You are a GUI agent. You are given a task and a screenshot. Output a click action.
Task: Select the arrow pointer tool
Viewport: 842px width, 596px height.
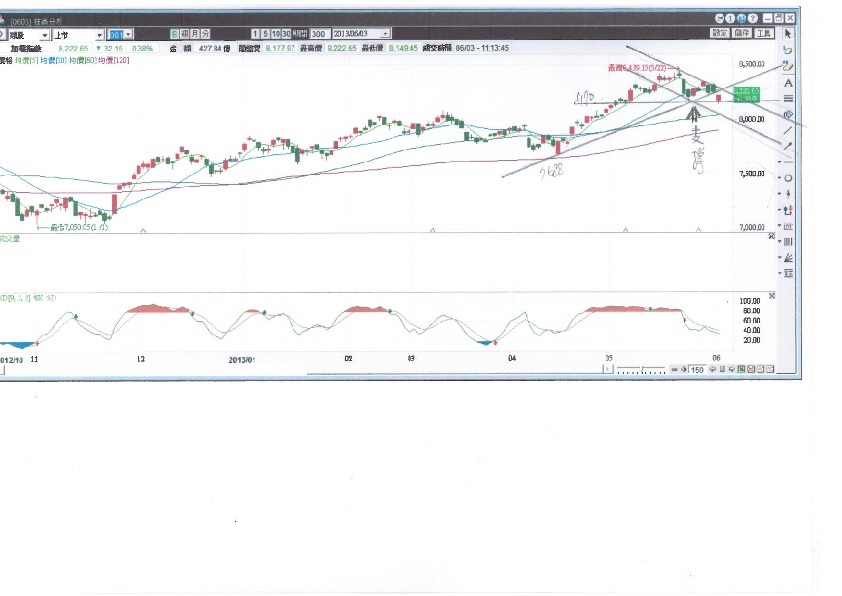788,34
